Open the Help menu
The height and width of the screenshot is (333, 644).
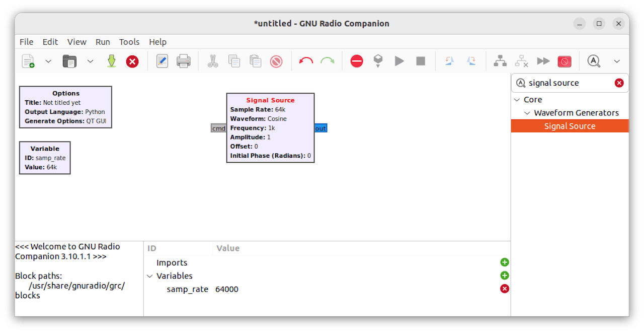[158, 42]
